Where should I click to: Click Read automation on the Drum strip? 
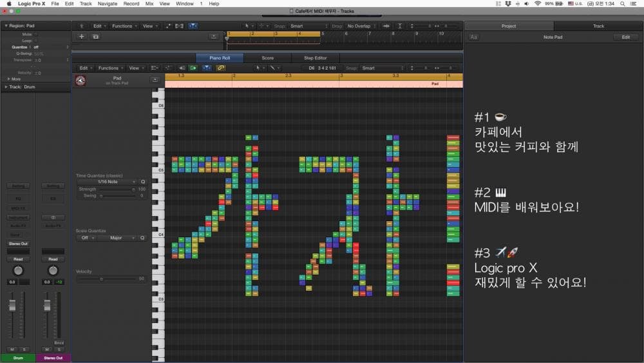[18, 259]
